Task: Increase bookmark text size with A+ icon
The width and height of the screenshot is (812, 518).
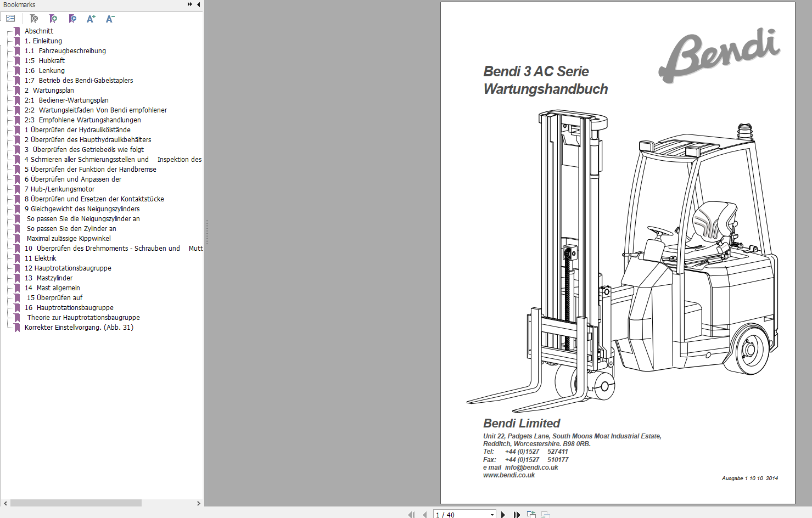Action: click(x=91, y=19)
